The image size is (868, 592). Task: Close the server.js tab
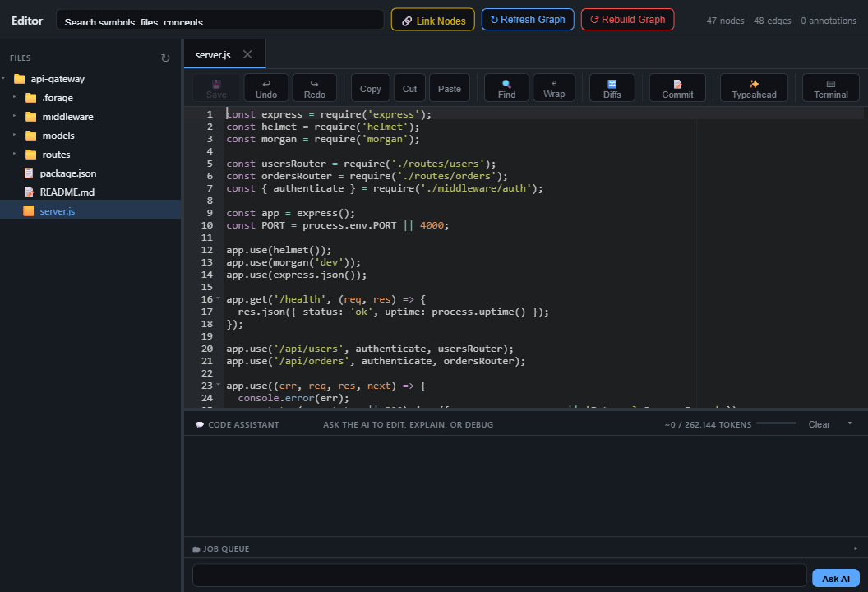coord(247,54)
